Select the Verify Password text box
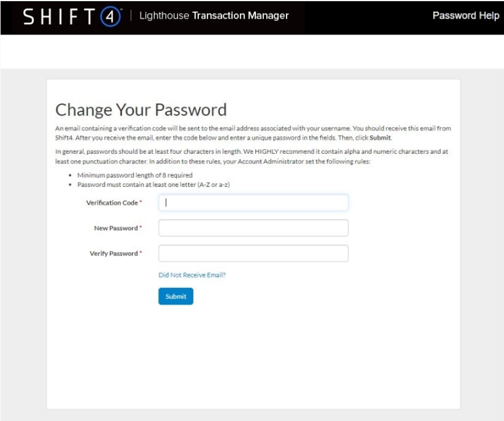Image resolution: width=504 pixels, height=421 pixels. pos(253,253)
